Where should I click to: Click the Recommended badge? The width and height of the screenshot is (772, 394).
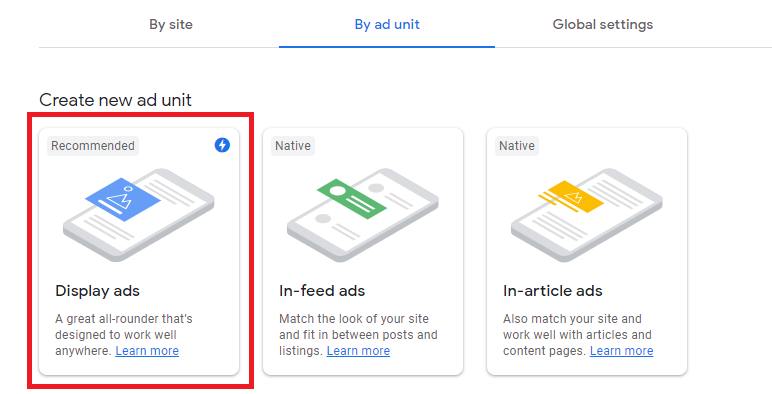[x=93, y=146]
